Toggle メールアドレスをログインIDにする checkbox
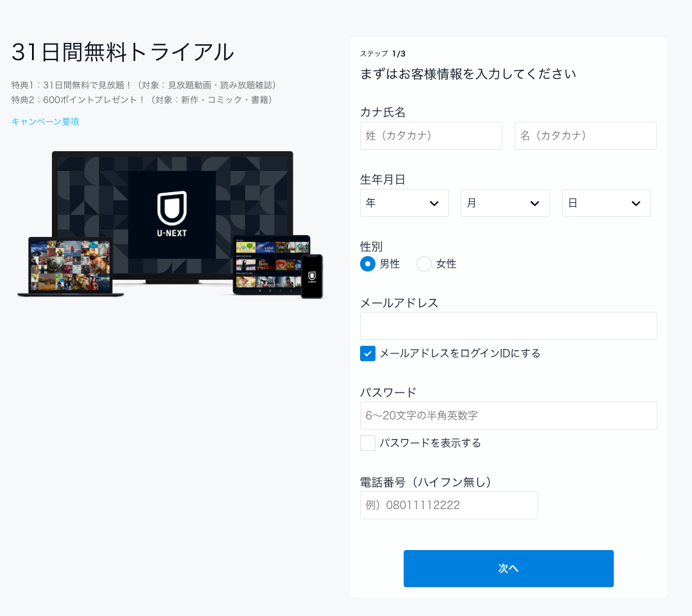Viewport: 692px width, 616px height. coord(368,353)
